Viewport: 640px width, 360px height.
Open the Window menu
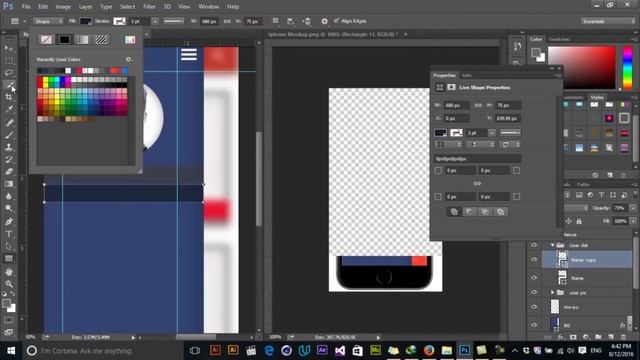pyautogui.click(x=209, y=7)
